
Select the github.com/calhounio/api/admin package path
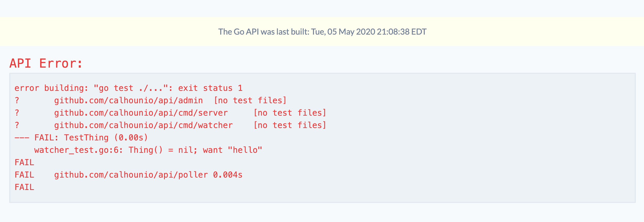click(x=128, y=101)
